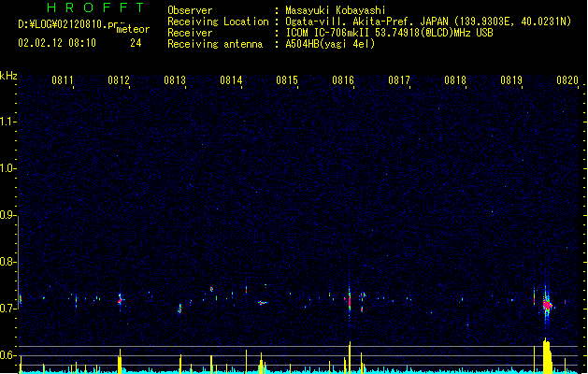588x374 pixels.
Task: Click the Receiving Location label
Action: coord(218,22)
